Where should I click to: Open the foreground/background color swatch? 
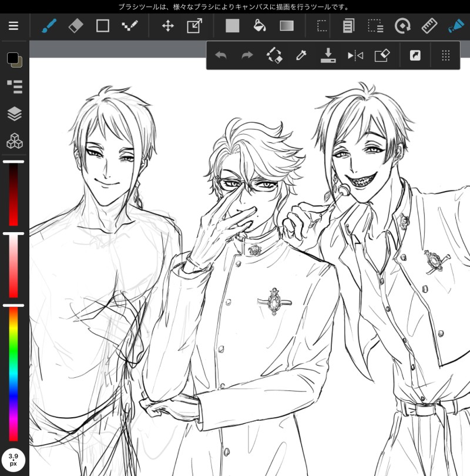(x=15, y=59)
